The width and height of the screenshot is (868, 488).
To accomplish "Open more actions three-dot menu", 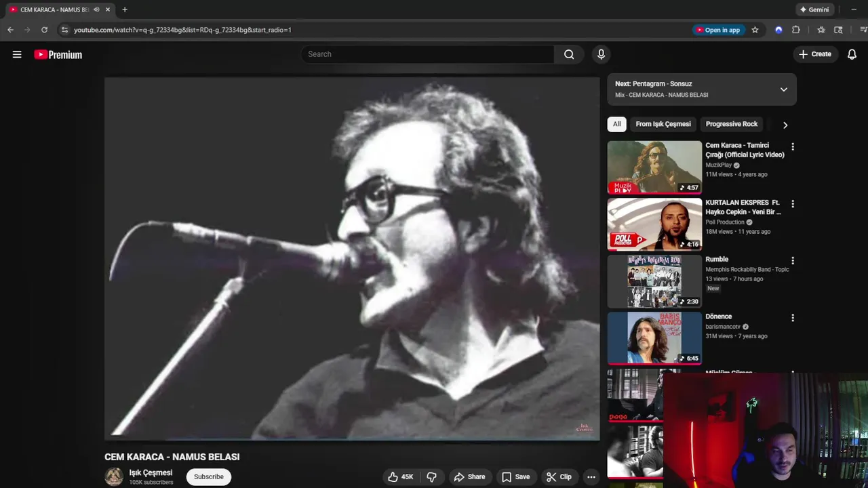I will pyautogui.click(x=591, y=476).
